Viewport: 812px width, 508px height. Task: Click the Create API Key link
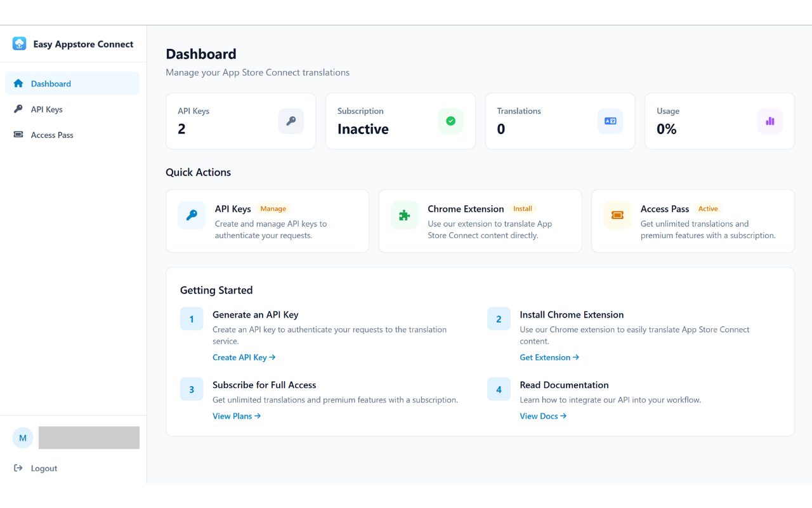(x=244, y=358)
